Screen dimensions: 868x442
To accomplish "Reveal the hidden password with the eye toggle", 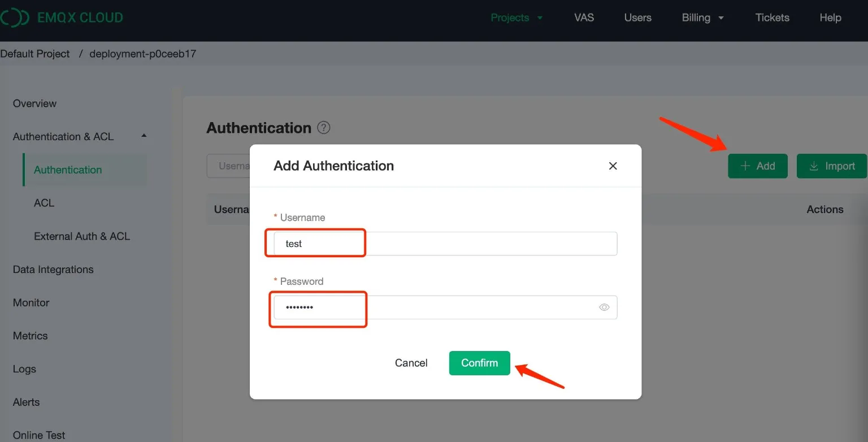I will pyautogui.click(x=604, y=307).
